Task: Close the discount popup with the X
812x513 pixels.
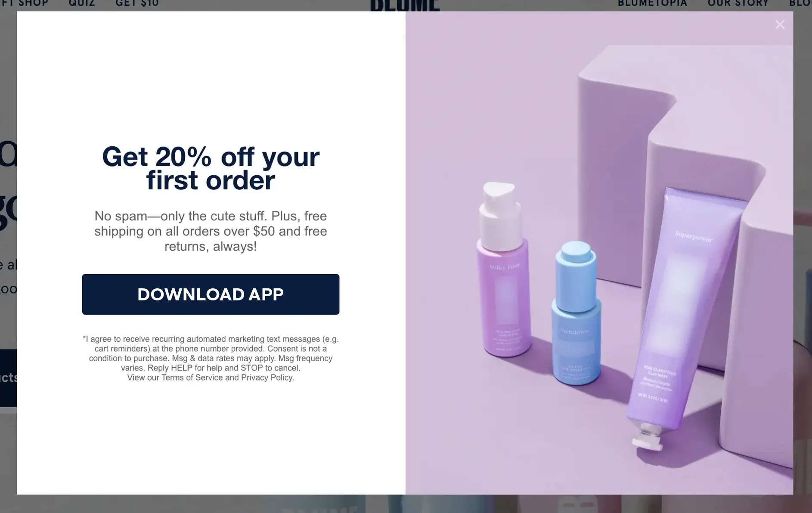Action: pos(780,25)
